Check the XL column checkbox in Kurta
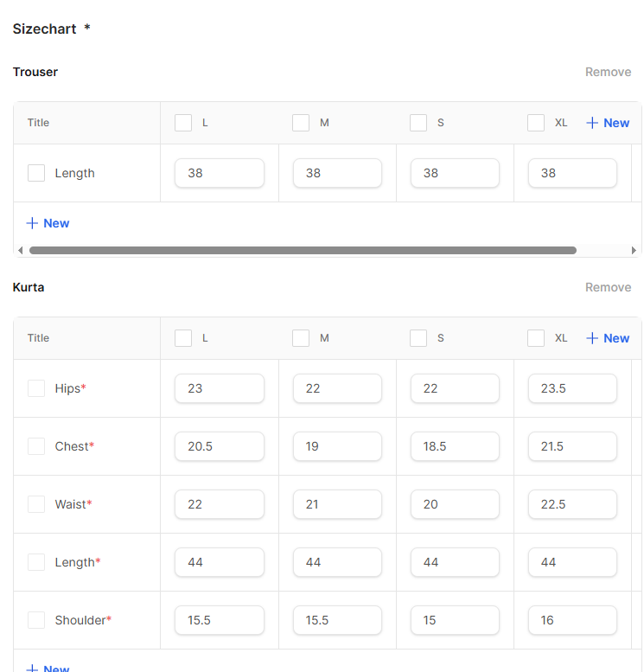Viewport: 644px width, 672px height. pos(536,338)
